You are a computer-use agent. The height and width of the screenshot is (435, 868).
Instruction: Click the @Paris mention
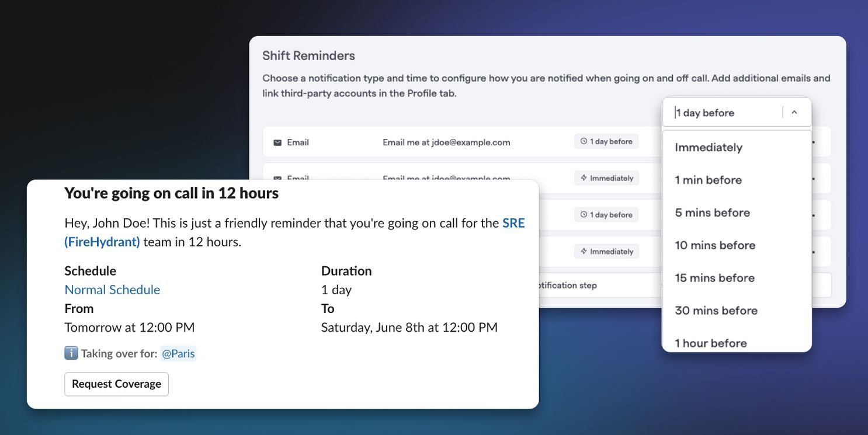pyautogui.click(x=178, y=353)
